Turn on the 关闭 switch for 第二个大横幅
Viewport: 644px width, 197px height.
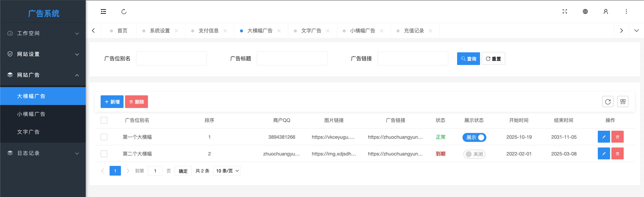coord(474,154)
